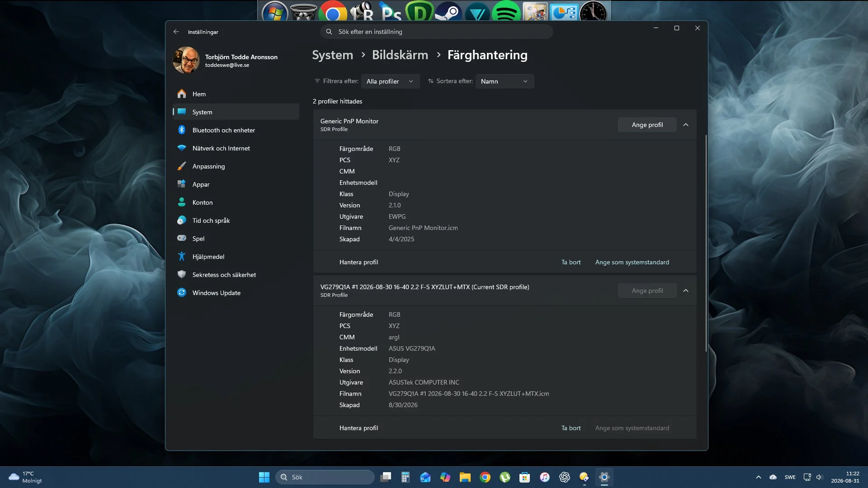
Task: Click Ta bort for Generic PnP Monitor
Action: pos(571,262)
